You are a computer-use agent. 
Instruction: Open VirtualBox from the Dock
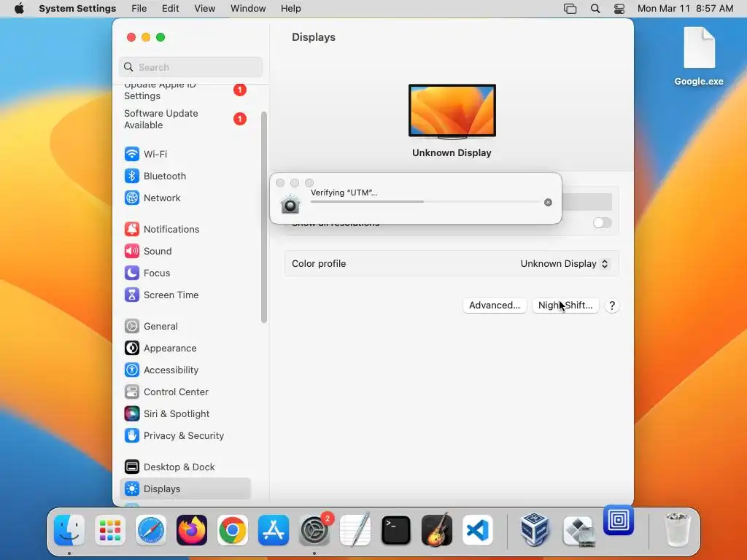coord(535,529)
